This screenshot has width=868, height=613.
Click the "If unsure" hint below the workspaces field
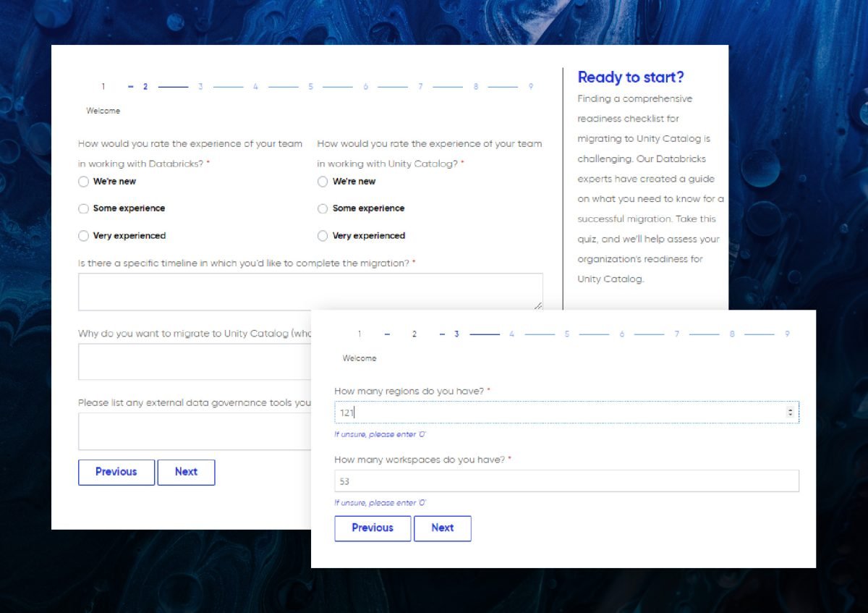pos(380,503)
